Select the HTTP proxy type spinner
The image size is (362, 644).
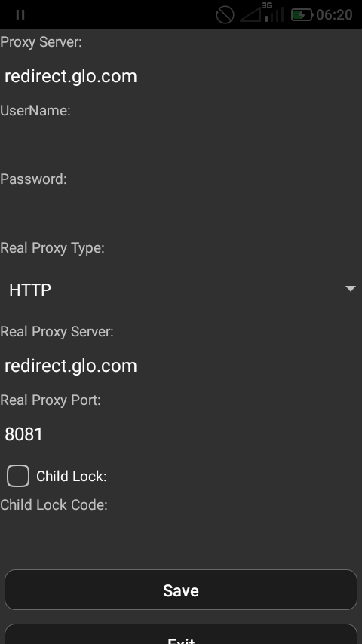click(x=181, y=289)
